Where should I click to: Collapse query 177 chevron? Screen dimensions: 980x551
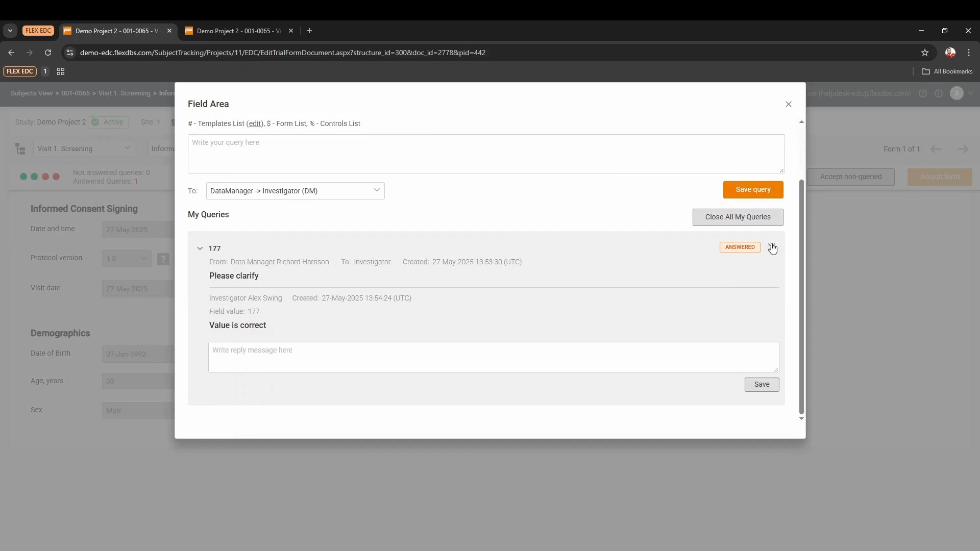(x=200, y=248)
